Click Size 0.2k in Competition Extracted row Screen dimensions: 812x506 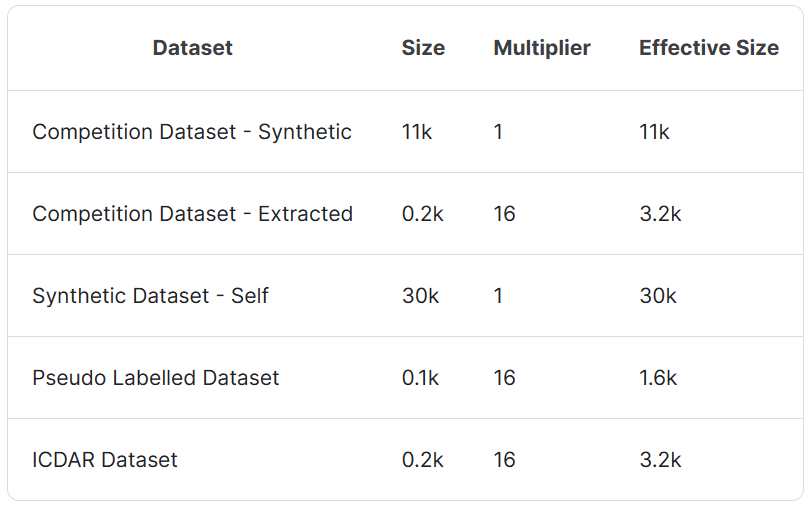pos(422,214)
